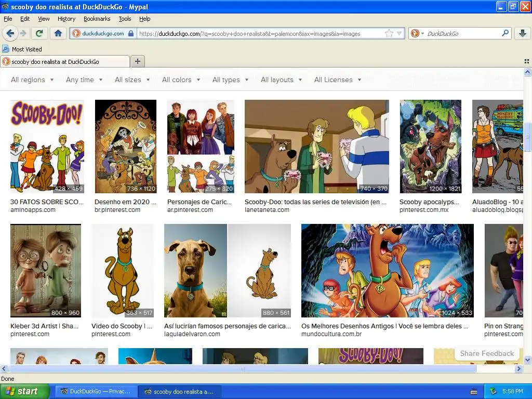
Task: Click mundocultura.com.br source text
Action: tap(331, 334)
